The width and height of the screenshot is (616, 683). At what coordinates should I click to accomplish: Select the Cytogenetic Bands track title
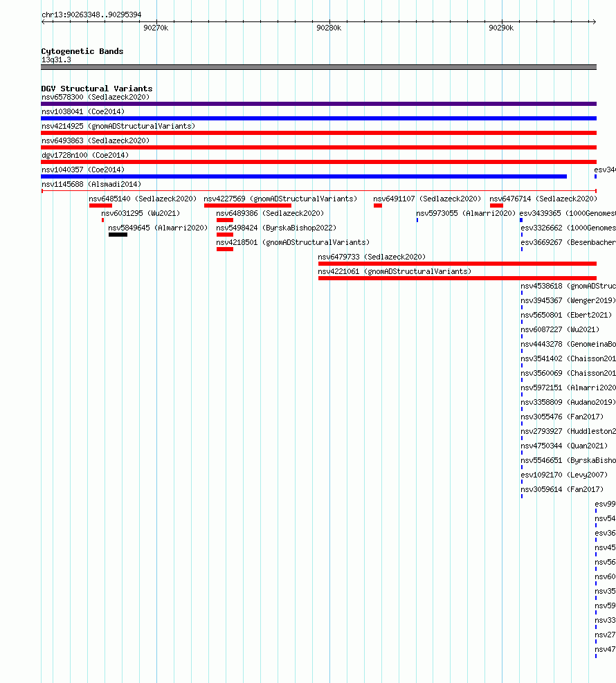tap(82, 51)
